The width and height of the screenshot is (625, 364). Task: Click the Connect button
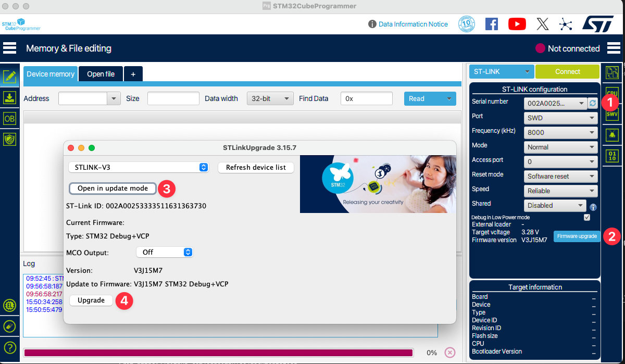coord(568,71)
